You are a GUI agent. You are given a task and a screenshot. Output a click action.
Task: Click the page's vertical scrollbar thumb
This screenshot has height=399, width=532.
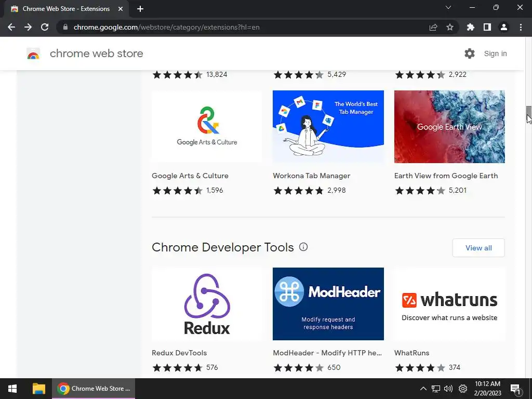528,112
